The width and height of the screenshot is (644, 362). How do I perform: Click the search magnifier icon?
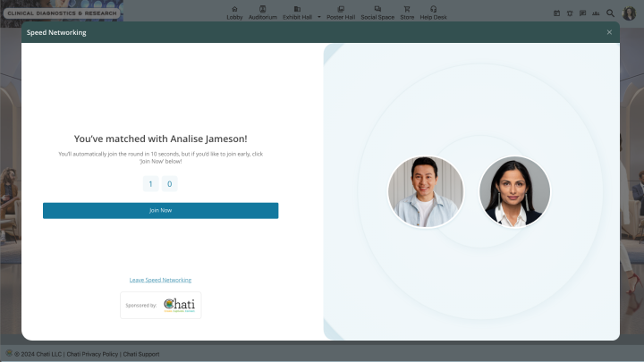[x=610, y=13]
